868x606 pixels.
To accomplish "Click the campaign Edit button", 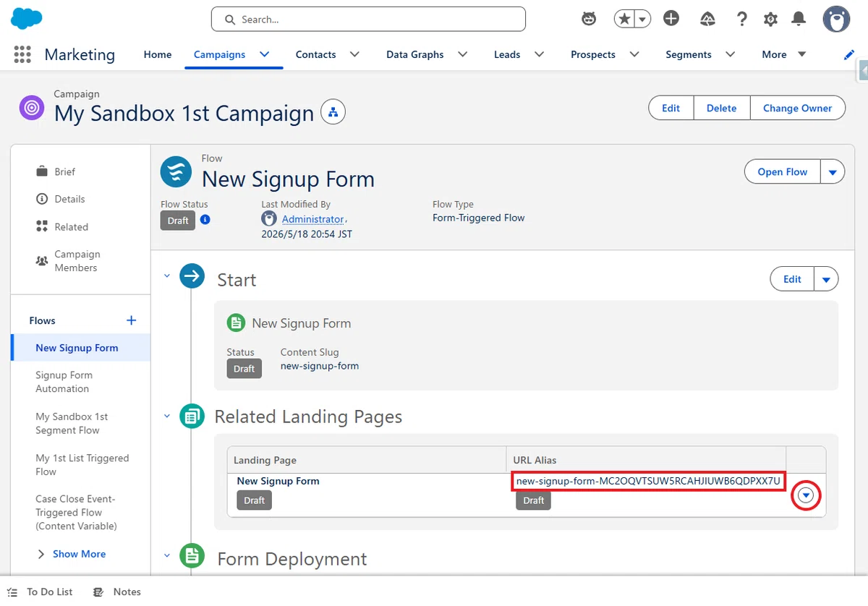I will (x=671, y=108).
